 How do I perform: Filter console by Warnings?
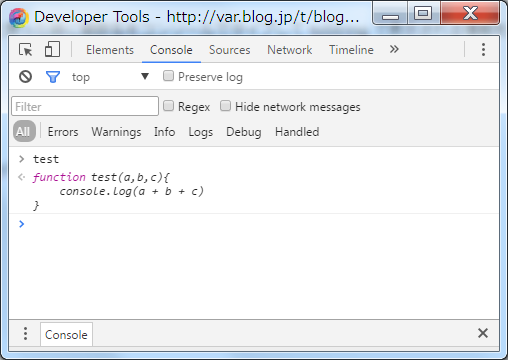tap(116, 132)
